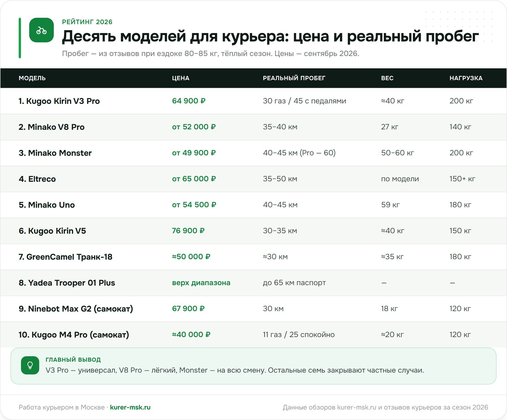
Task: Select the weight «59 кг»
Action: pos(390,205)
